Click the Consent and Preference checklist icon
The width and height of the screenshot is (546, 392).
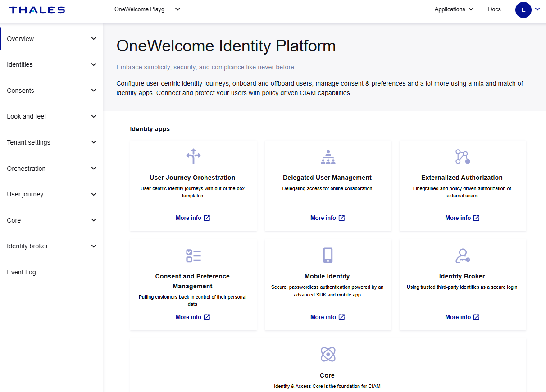[193, 255]
